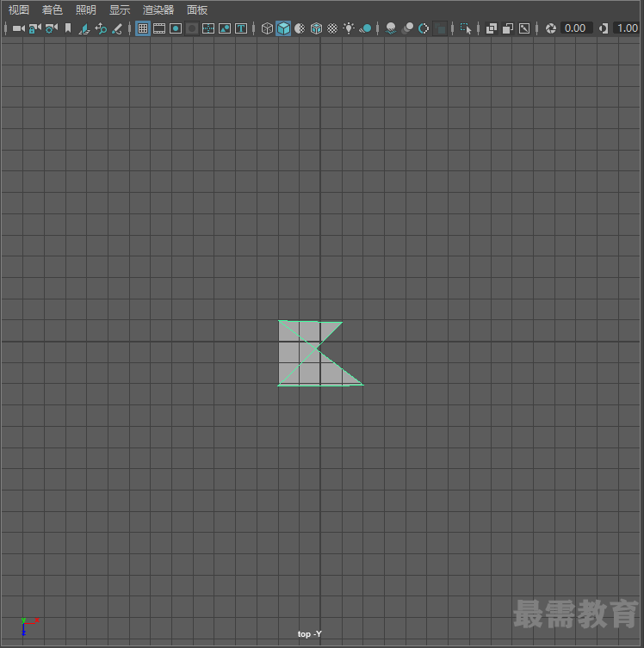Click the Image Plane icon
The width and height of the screenshot is (644, 648).
84,28
